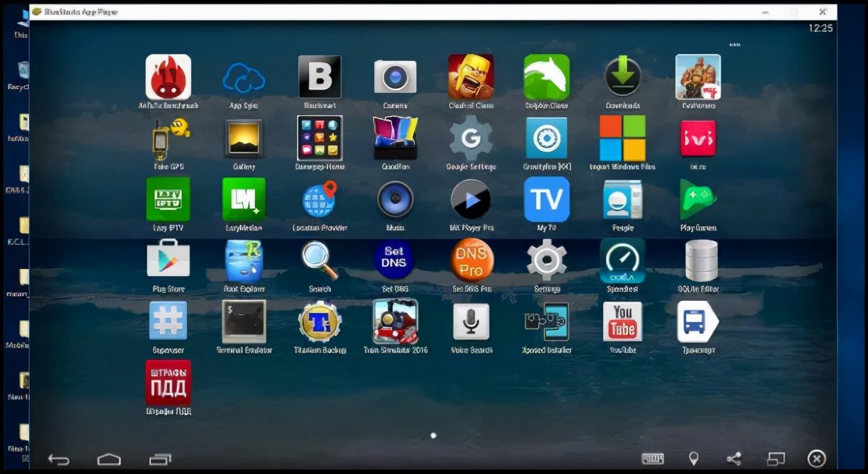Open the Camera app
Viewport: 868px width, 474px height.
[395, 77]
